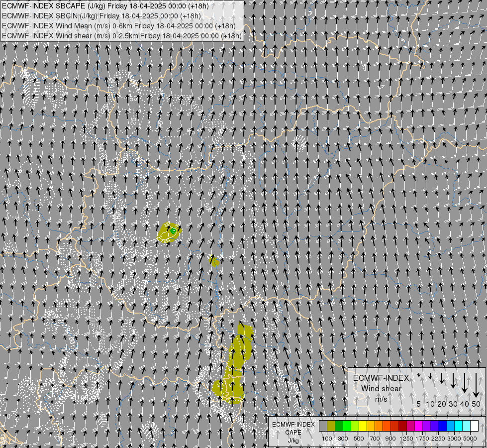Click the '700' value on the CAPE scale
This screenshot has width=487, height=448.
tap(375, 439)
